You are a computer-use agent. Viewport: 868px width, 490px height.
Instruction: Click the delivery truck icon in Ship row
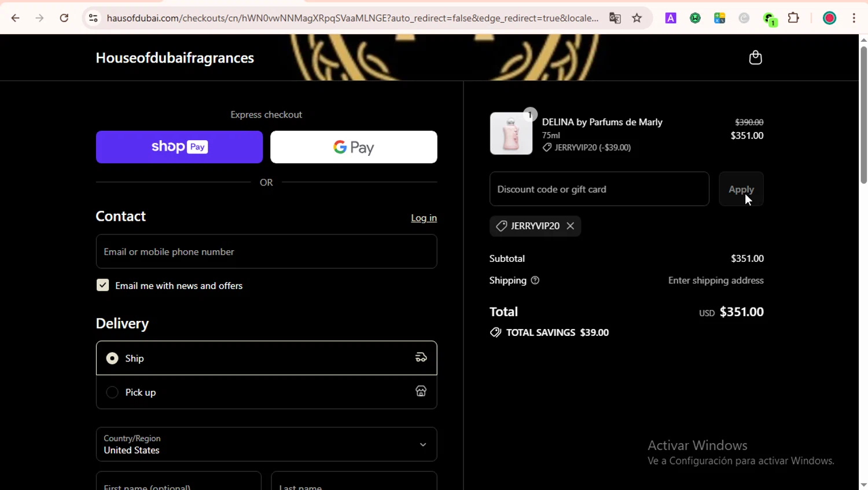tap(421, 357)
